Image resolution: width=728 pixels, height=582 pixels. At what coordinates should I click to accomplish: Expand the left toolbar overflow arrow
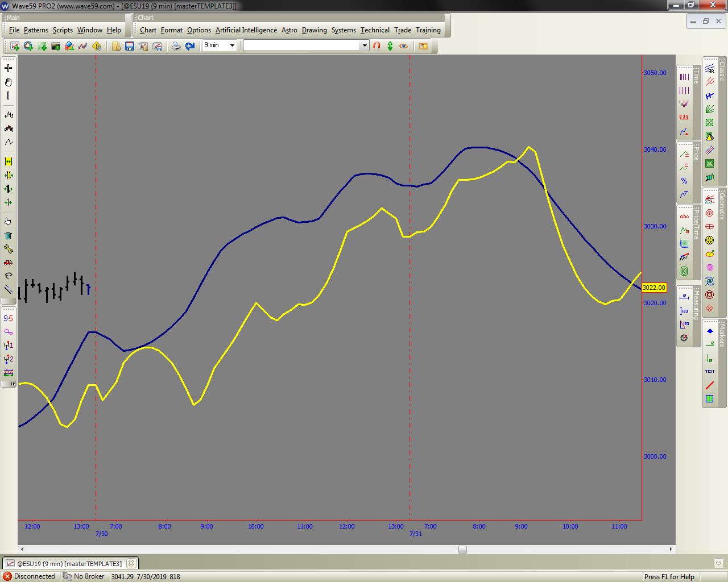(13, 384)
